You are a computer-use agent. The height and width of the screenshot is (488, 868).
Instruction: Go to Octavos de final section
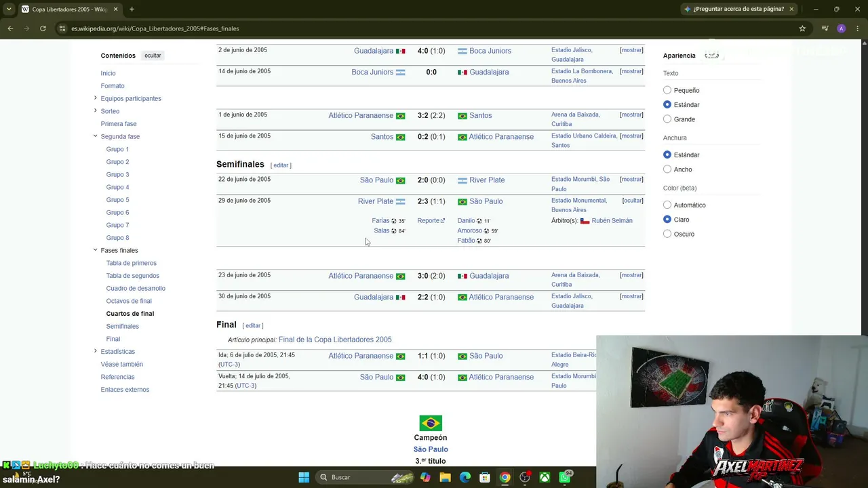129,301
